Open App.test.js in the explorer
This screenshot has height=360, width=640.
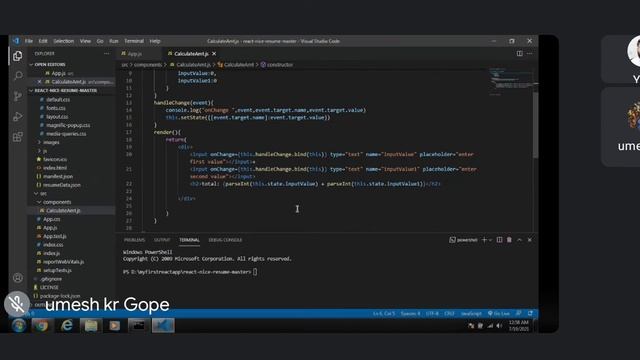pyautogui.click(x=54, y=236)
